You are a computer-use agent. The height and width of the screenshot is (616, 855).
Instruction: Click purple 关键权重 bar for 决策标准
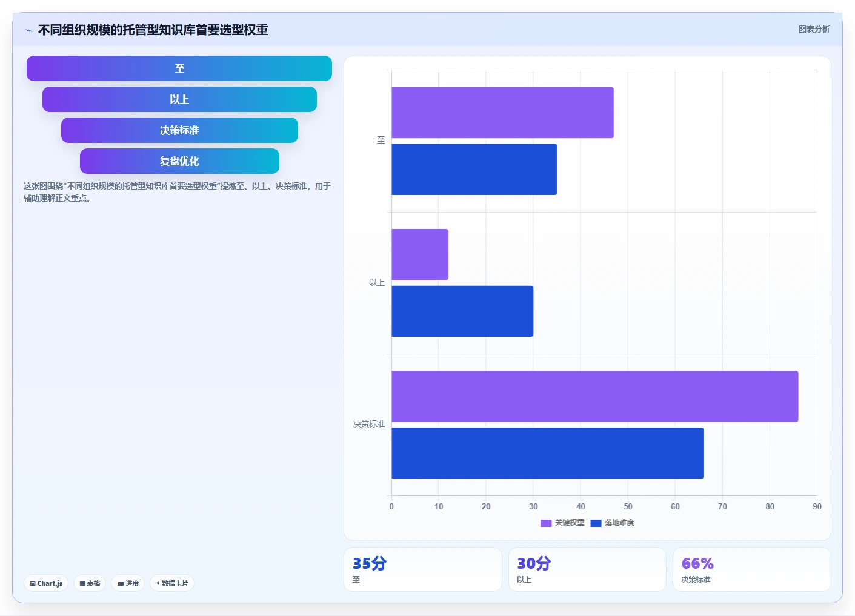click(x=594, y=396)
